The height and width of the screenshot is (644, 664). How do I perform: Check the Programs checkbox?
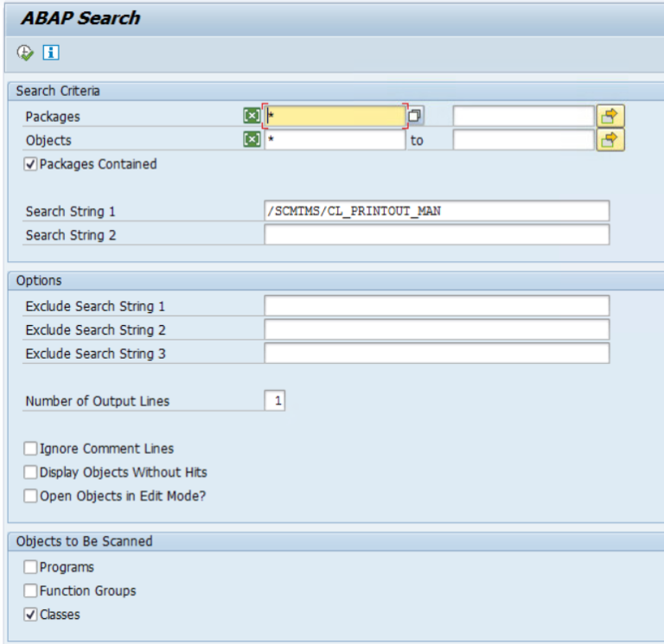(x=30, y=567)
